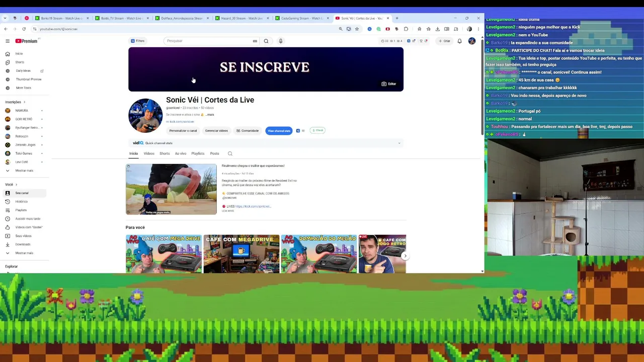The image size is (644, 362).
Task: Open the Chrome three-dot menu
Action: tap(478, 29)
